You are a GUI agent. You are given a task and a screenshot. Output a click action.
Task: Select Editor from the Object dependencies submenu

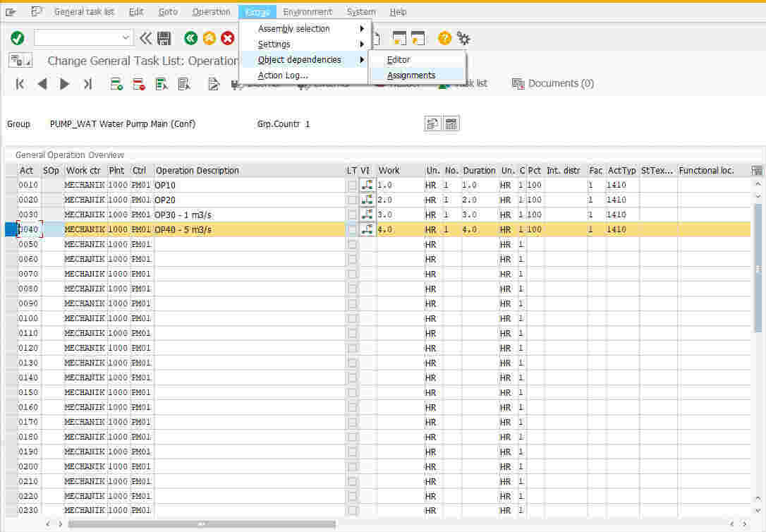398,59
